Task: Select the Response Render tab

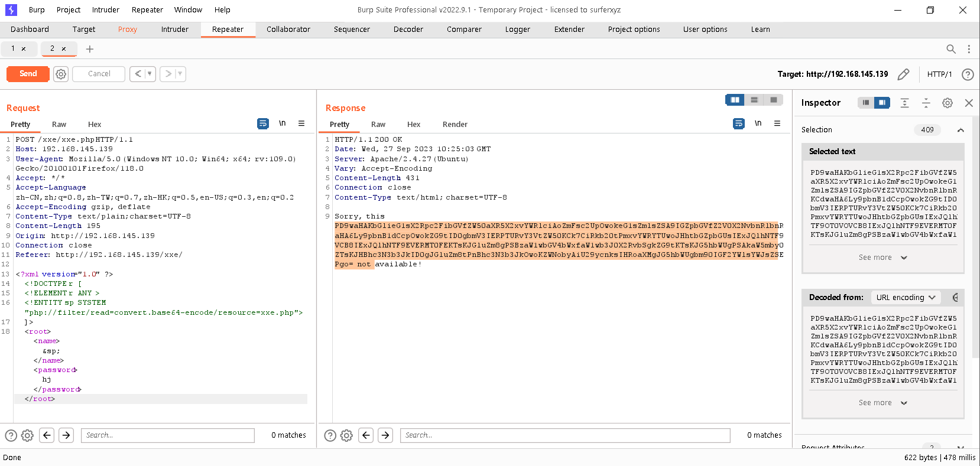Action: (x=455, y=125)
